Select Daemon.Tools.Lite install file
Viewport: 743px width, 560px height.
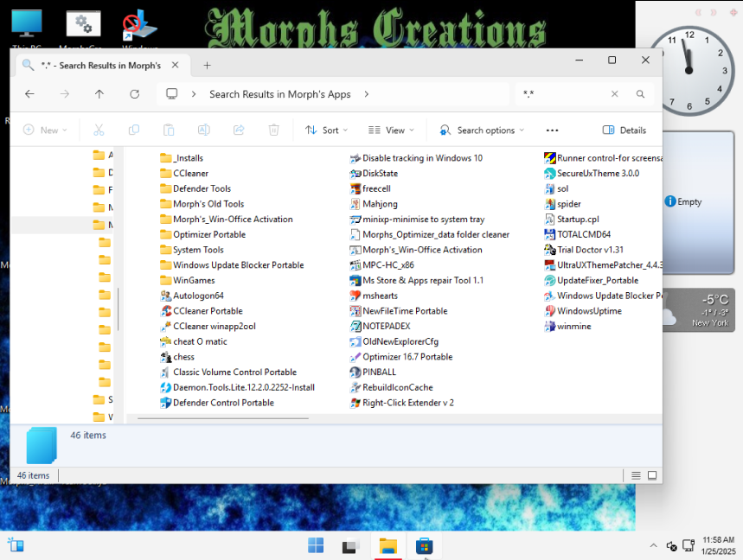click(238, 387)
